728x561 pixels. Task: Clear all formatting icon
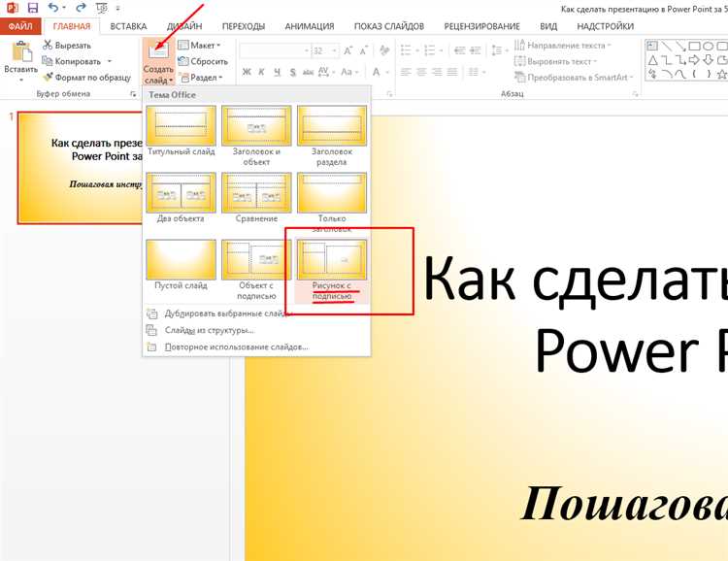point(384,50)
